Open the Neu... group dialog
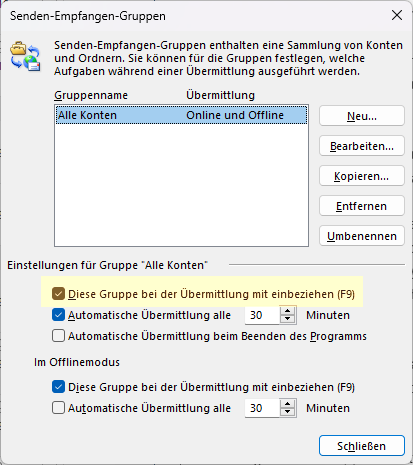 tap(362, 116)
